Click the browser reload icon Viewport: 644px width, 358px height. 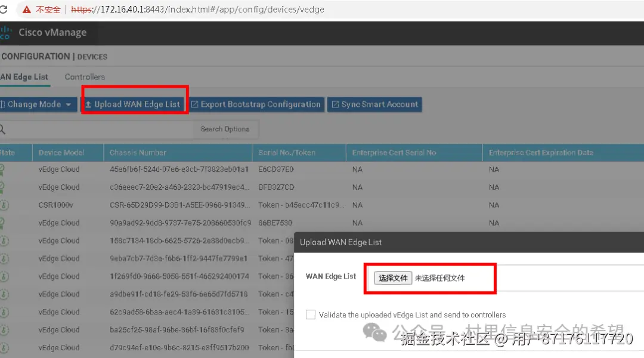(4, 10)
